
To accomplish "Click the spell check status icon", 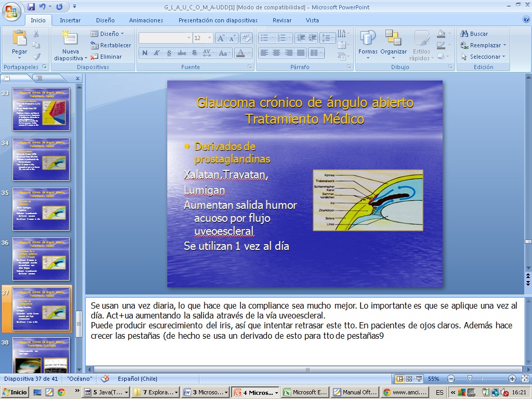I will (x=105, y=379).
